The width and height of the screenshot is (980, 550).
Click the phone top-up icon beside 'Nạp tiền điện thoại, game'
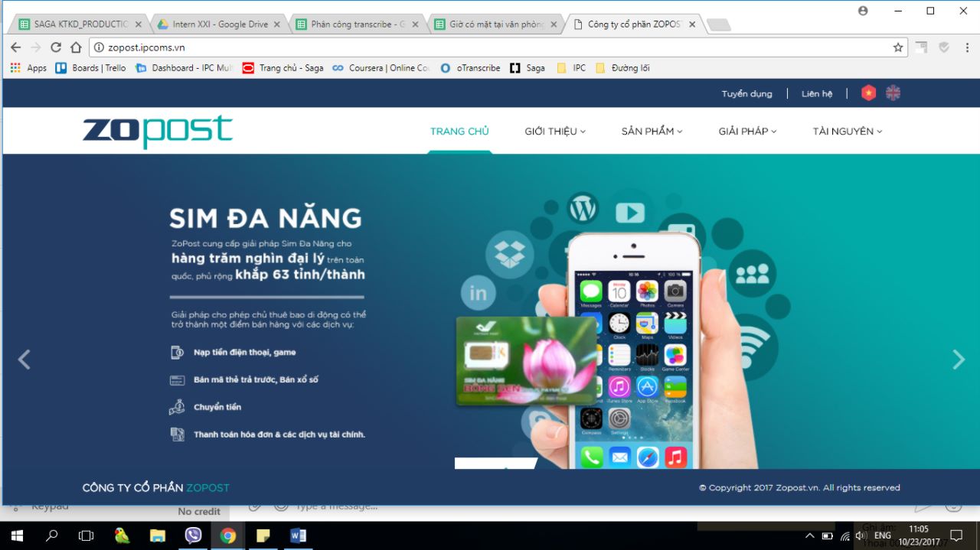pyautogui.click(x=177, y=353)
